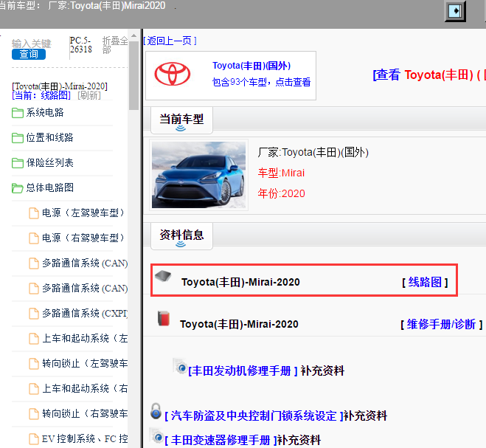
Task: Open 电源（右驾驶车型） tree entry
Action: coord(83,238)
